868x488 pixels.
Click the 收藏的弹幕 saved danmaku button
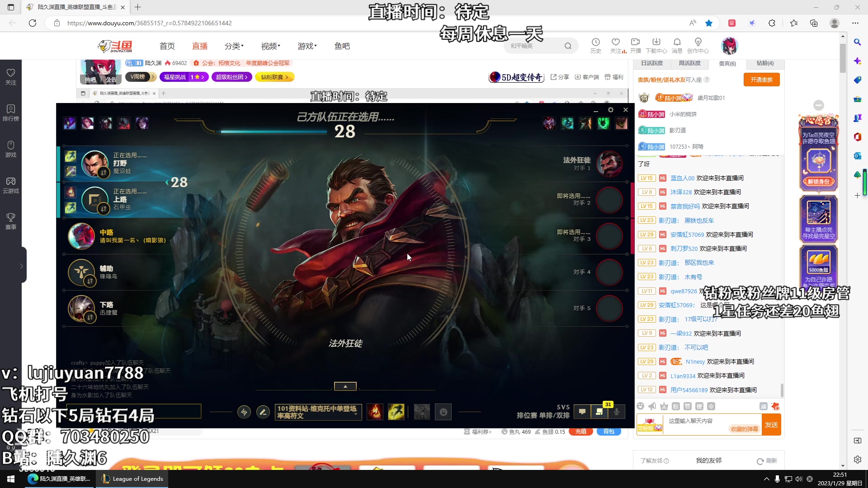coord(744,429)
